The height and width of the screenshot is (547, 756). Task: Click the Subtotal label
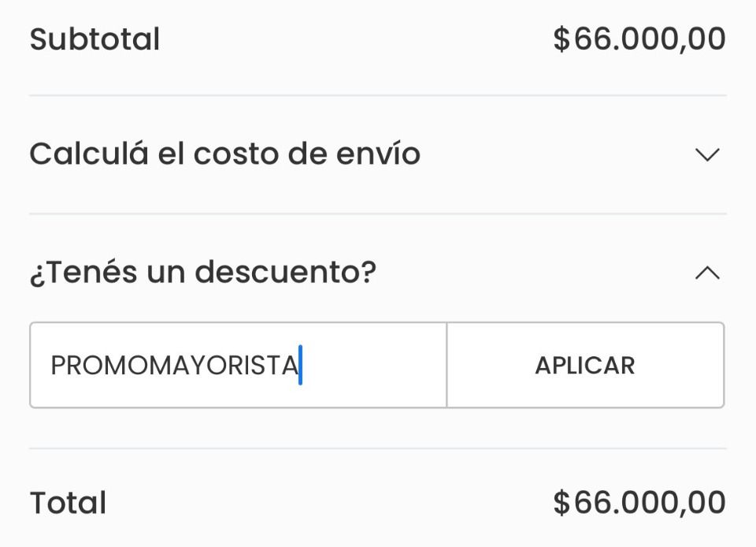point(94,39)
